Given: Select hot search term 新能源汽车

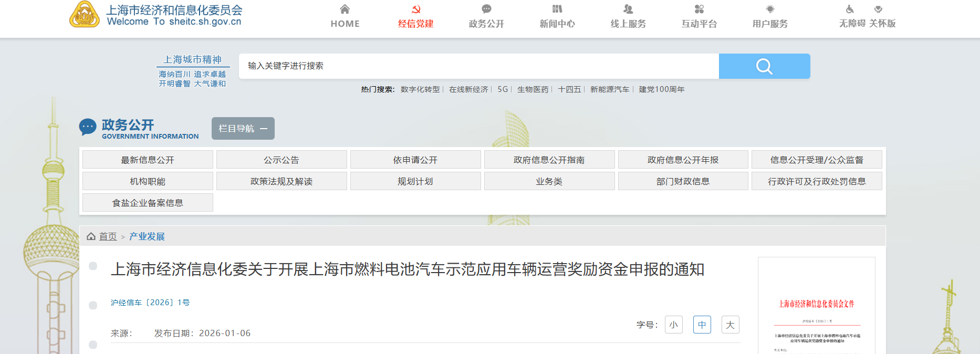Looking at the screenshot, I should (610, 89).
